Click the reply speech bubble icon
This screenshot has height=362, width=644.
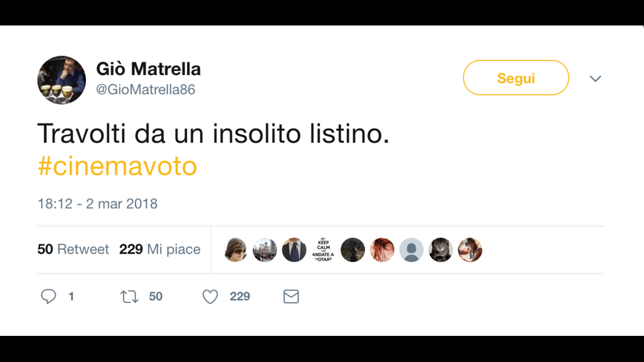[48, 296]
